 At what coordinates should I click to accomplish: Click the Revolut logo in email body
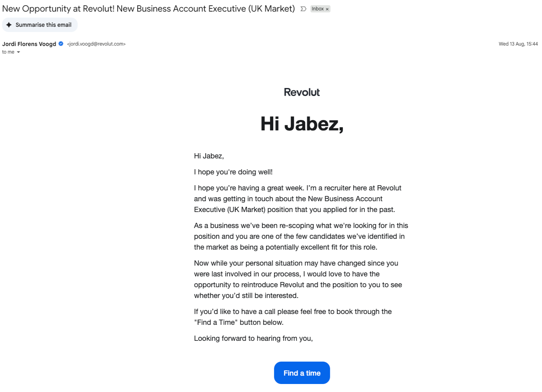(x=302, y=92)
